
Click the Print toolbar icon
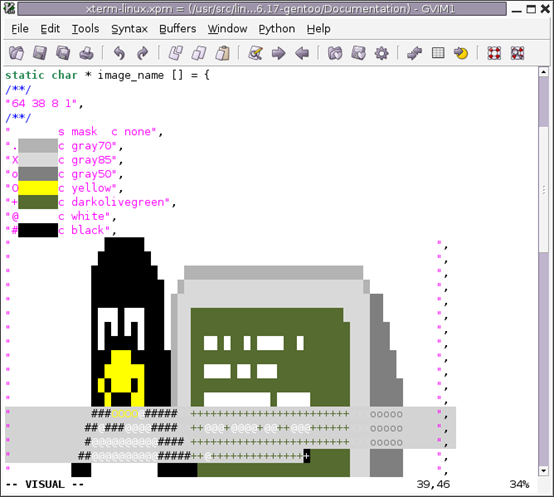(87, 53)
